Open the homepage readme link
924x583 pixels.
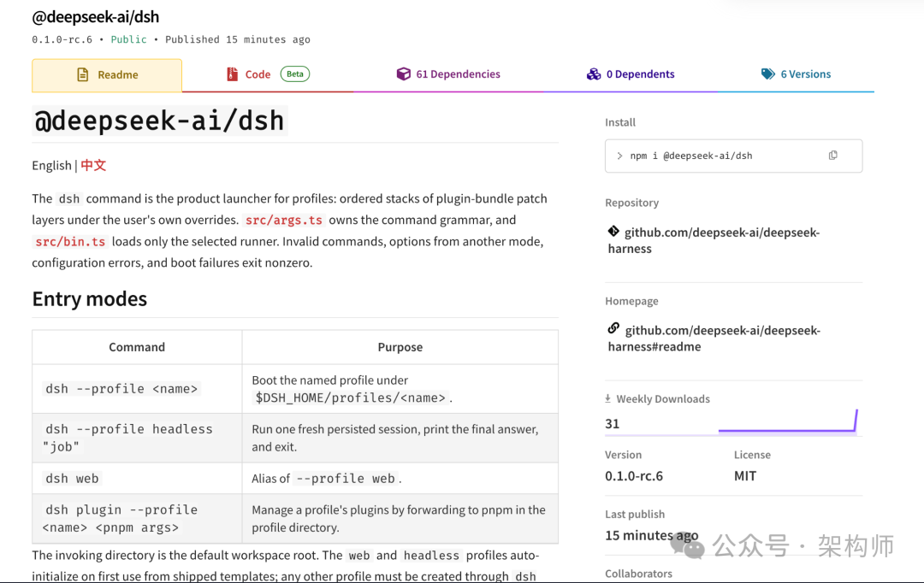pyautogui.click(x=714, y=339)
